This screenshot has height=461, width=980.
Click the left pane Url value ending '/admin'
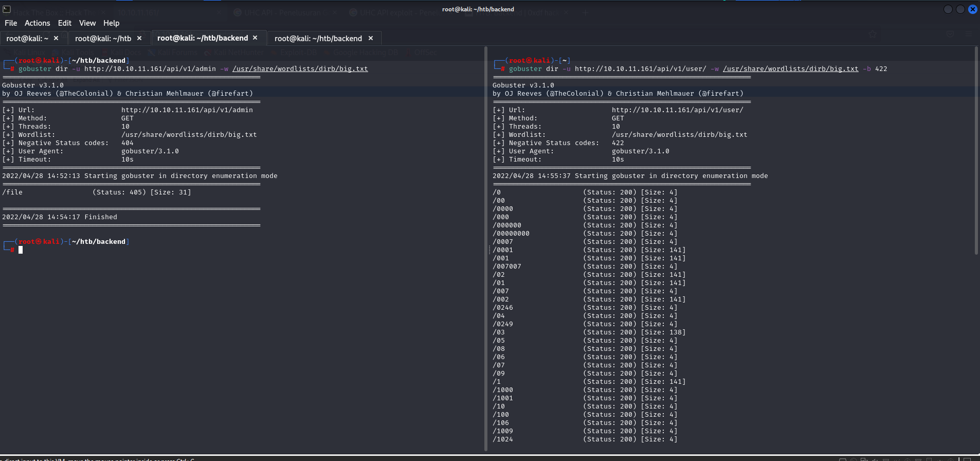coord(187,110)
